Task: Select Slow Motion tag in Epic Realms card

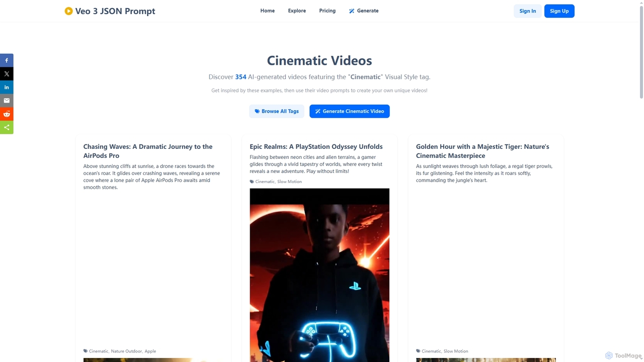Action: [x=290, y=182]
